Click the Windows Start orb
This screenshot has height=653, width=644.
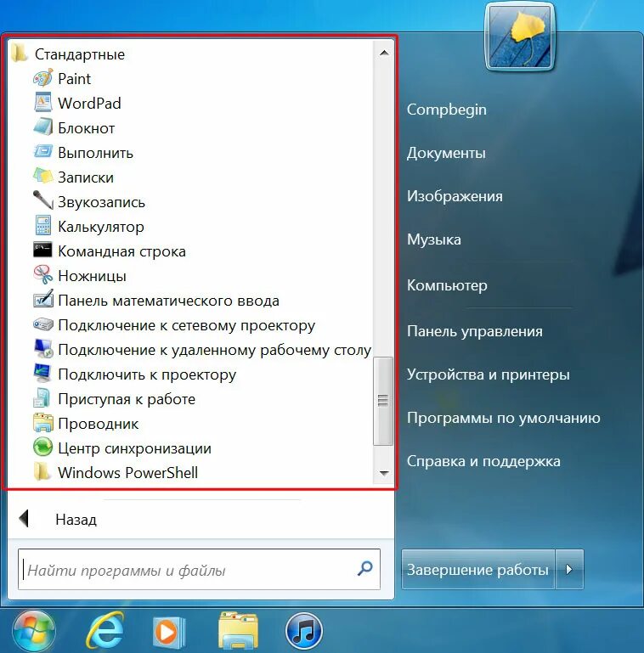(34, 631)
